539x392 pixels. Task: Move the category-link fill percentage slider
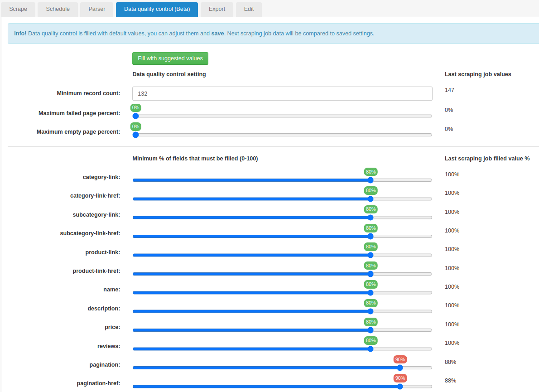371,180
